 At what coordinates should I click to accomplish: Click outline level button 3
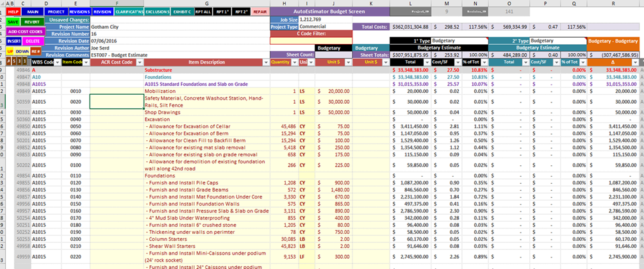[x=20, y=62]
